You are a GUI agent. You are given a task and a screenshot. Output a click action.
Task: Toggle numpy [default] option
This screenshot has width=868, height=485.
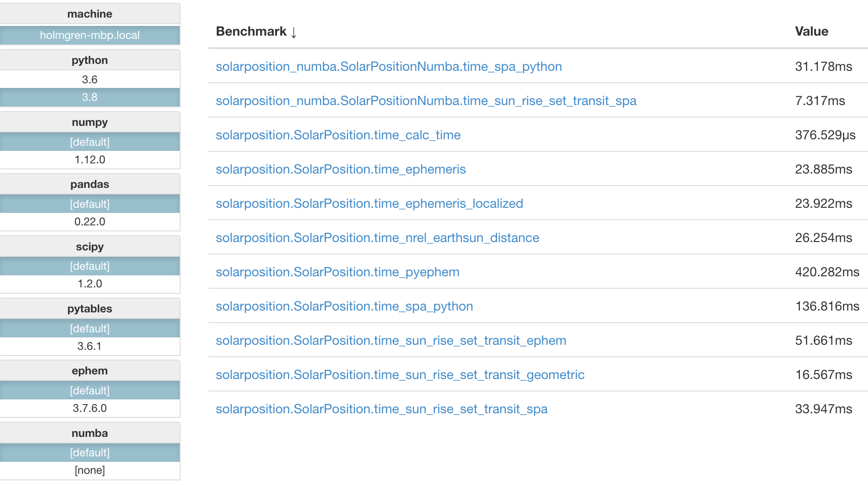point(90,142)
